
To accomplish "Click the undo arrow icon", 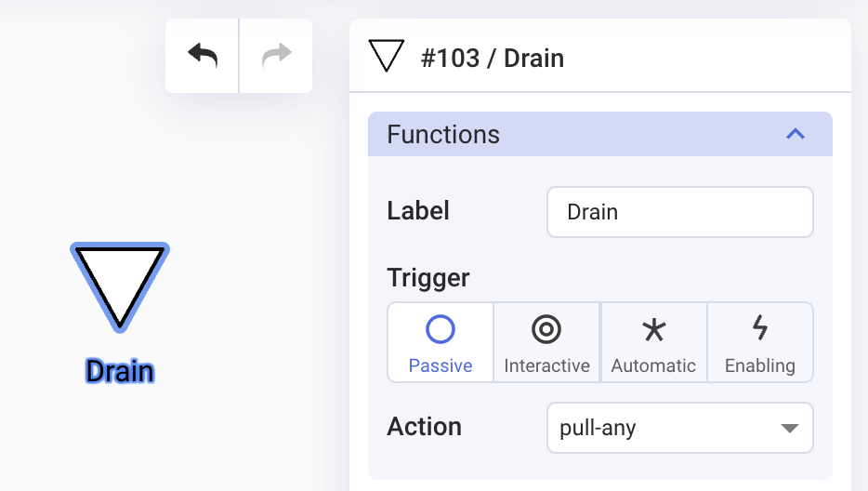I will coord(203,56).
